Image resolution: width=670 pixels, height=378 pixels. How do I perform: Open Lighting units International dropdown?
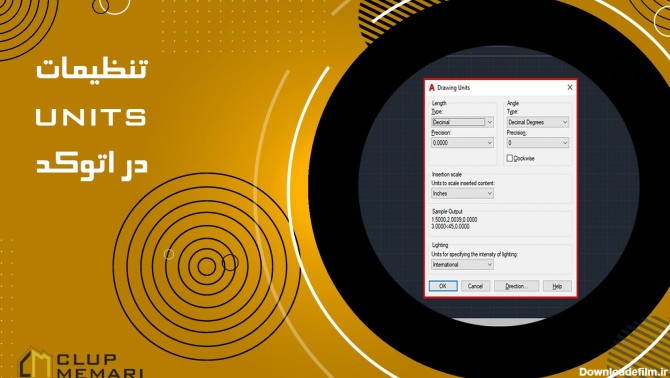click(462, 265)
